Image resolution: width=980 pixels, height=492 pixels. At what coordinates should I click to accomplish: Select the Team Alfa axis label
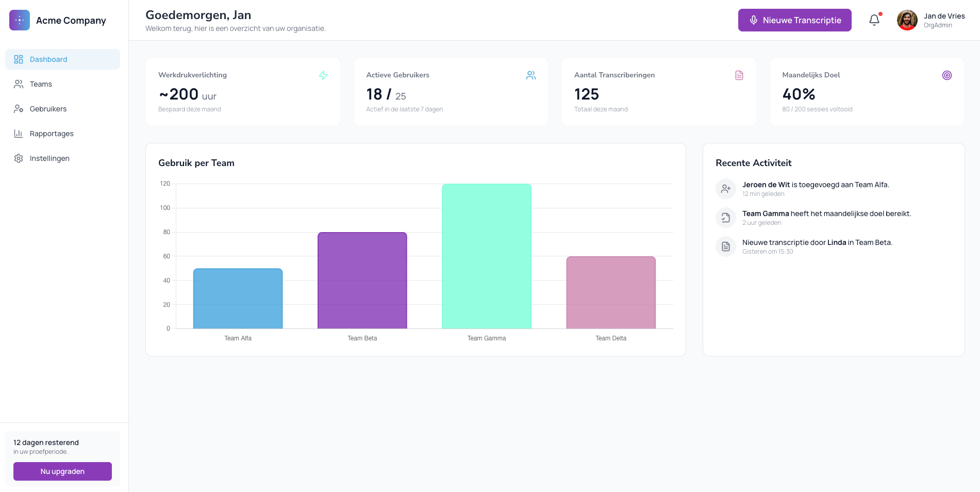tap(238, 338)
